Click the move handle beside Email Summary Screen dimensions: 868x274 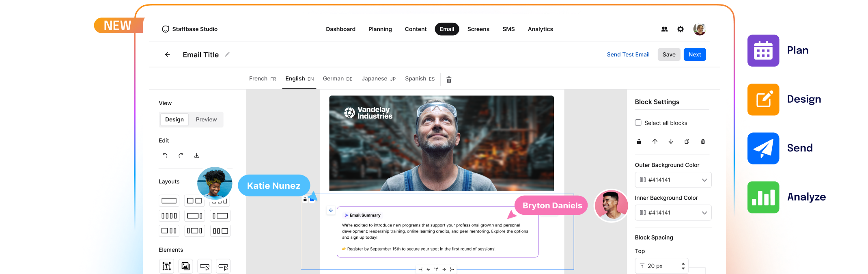point(331,210)
